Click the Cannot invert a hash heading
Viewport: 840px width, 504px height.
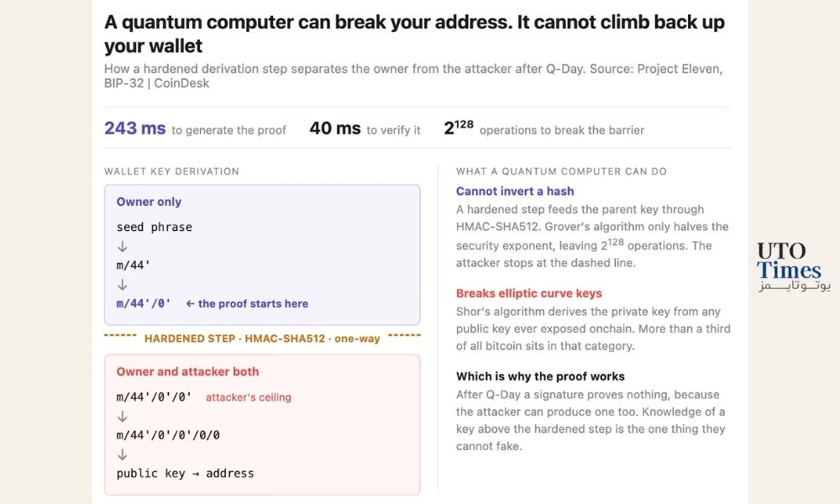[x=515, y=192]
